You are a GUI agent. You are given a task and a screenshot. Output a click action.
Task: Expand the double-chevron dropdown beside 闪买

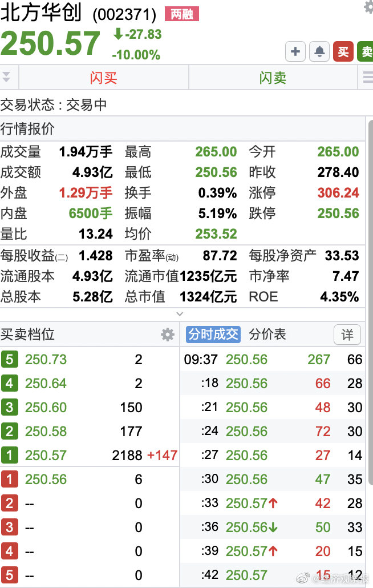(6, 76)
